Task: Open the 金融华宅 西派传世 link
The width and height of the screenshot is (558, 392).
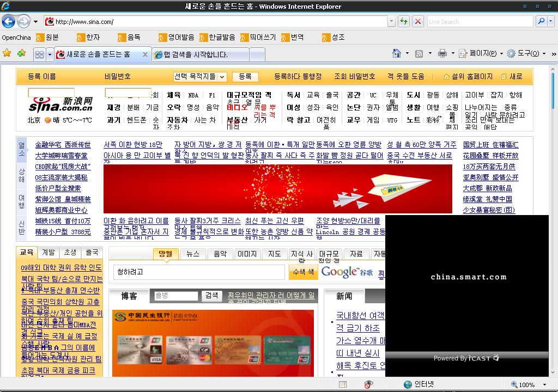Action: [x=63, y=145]
